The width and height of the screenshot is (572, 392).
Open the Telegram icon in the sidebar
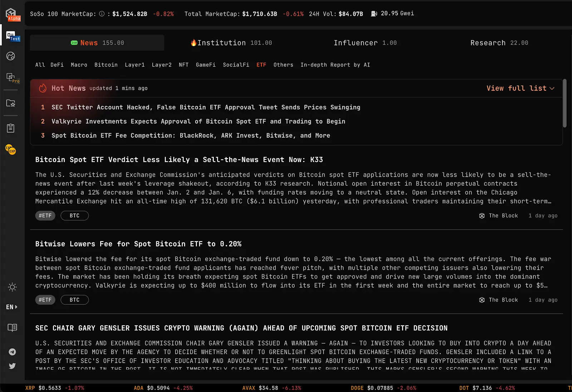pos(12,352)
